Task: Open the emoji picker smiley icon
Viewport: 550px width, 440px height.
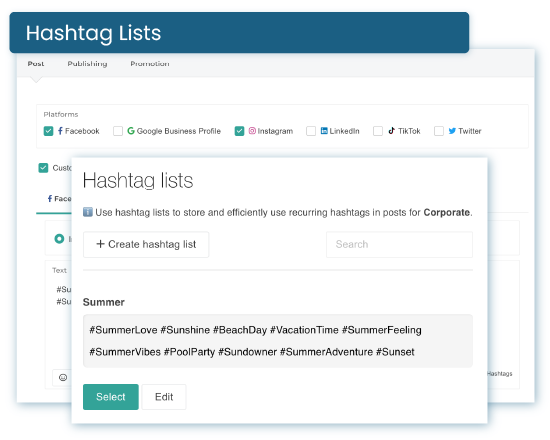Action: coord(63,378)
